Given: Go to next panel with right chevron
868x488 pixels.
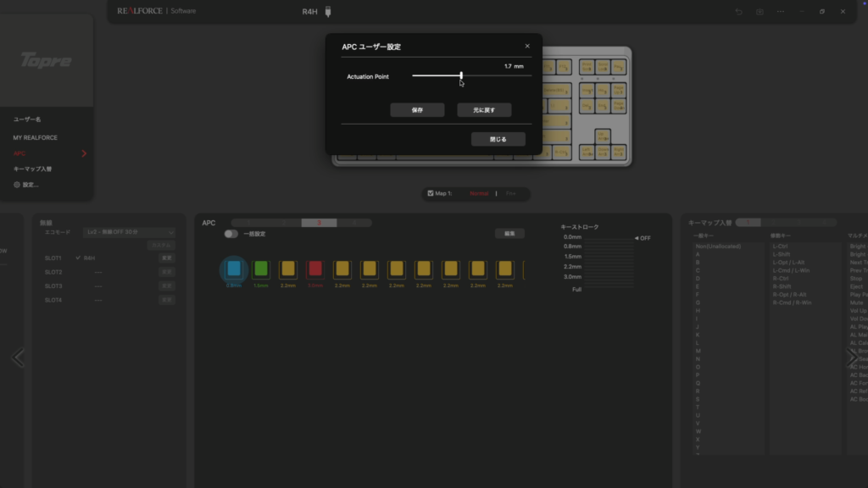Looking at the screenshot, I should [851, 358].
